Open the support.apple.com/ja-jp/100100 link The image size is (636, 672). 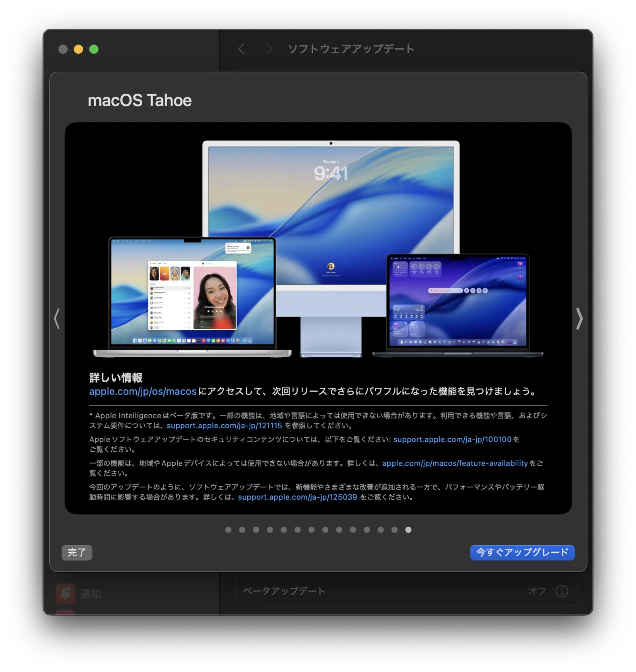tap(452, 439)
